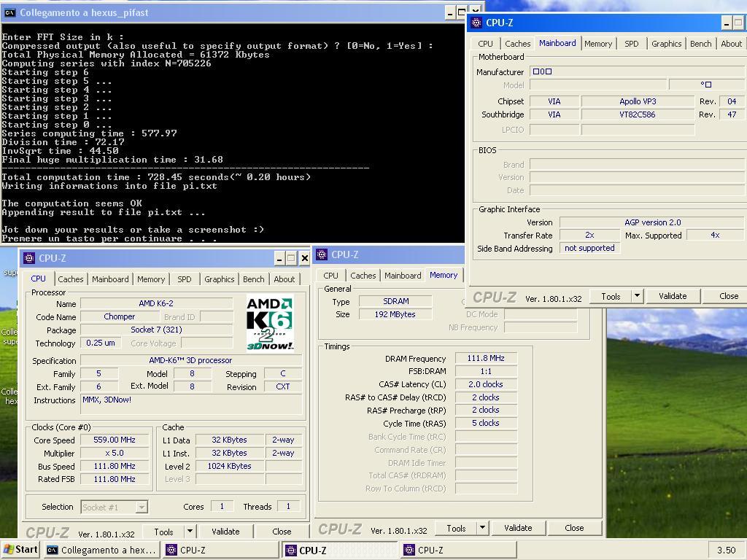Viewport: 747px width, 560px height.
Task: Click the Close button in the CPU window
Action: 282,532
